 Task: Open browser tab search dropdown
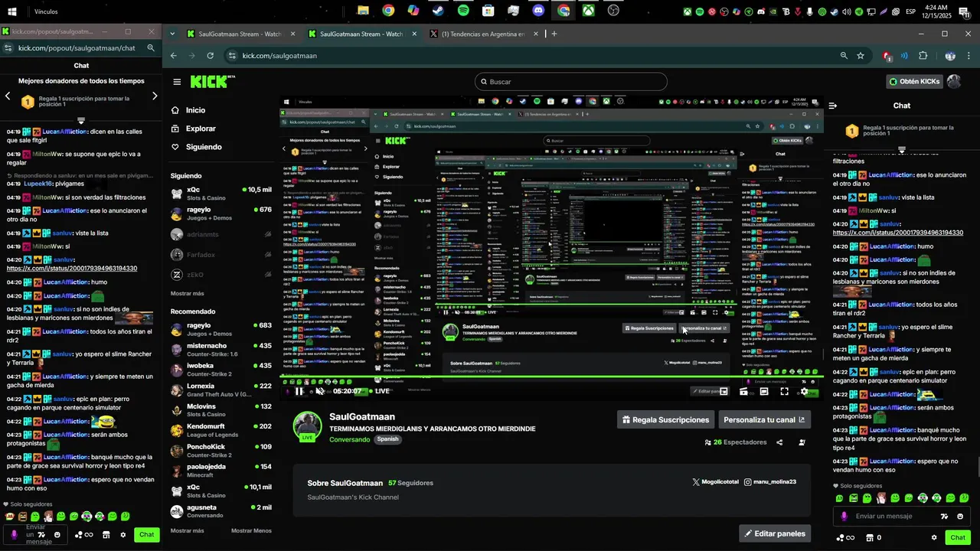[x=172, y=34]
